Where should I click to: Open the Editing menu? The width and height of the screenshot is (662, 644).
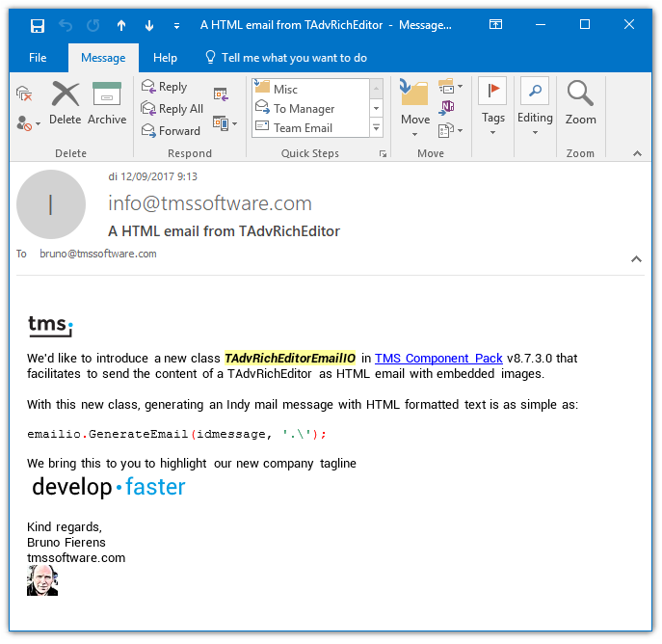(535, 106)
